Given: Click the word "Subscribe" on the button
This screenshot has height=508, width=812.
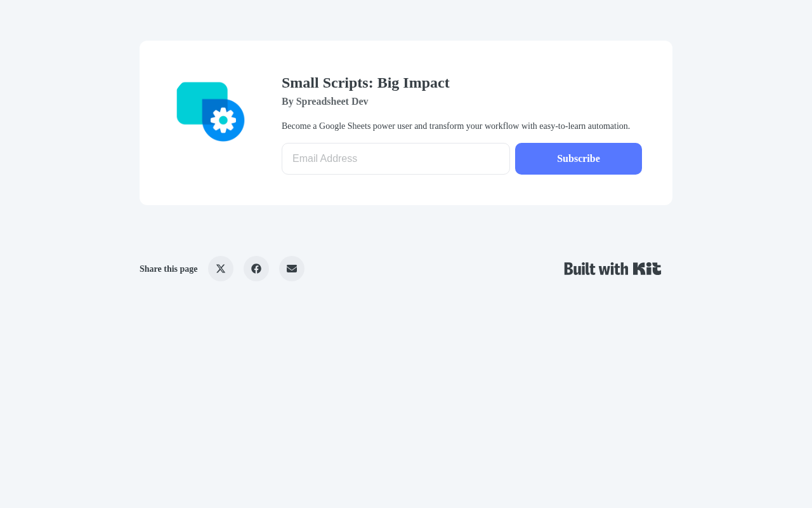Looking at the screenshot, I should click(579, 159).
